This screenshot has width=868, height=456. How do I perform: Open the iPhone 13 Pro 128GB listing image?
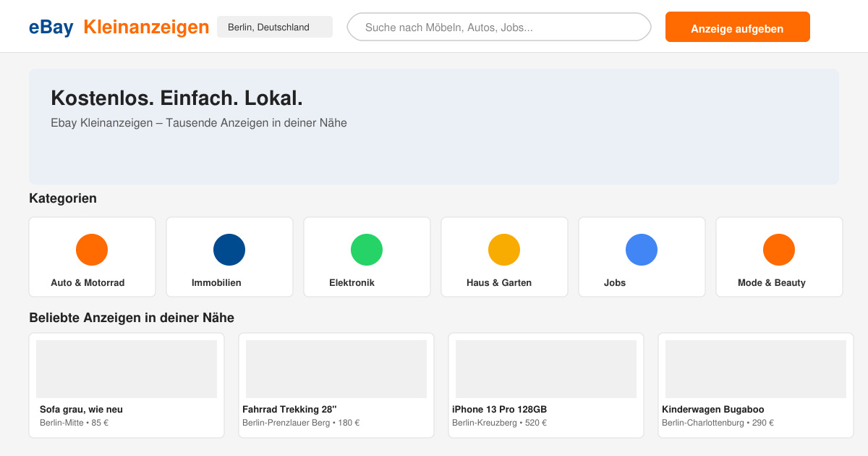point(546,369)
